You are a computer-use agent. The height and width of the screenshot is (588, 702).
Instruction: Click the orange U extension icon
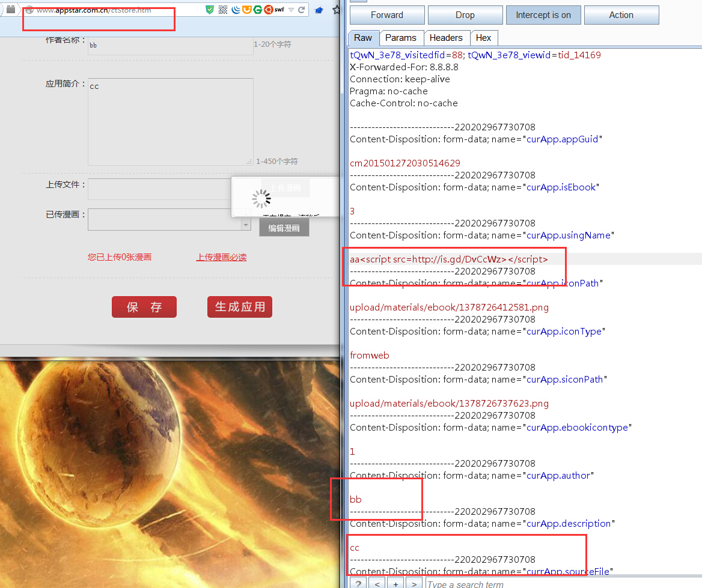[x=246, y=10]
